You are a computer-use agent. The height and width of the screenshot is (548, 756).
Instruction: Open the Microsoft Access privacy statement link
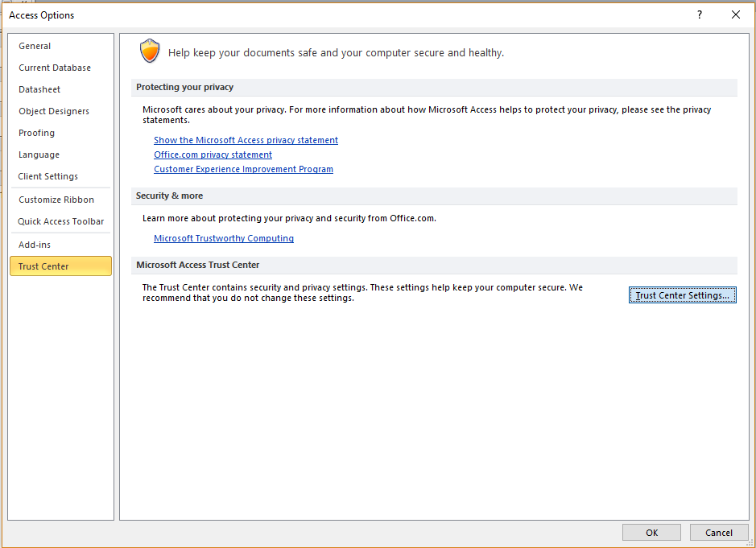246,140
